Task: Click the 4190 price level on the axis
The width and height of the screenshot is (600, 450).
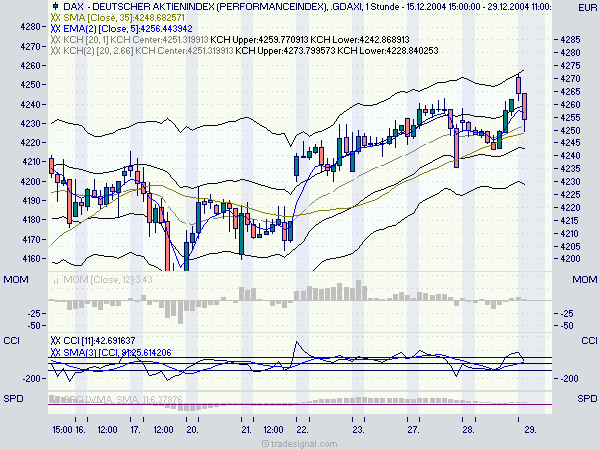Action: [x=30, y=201]
